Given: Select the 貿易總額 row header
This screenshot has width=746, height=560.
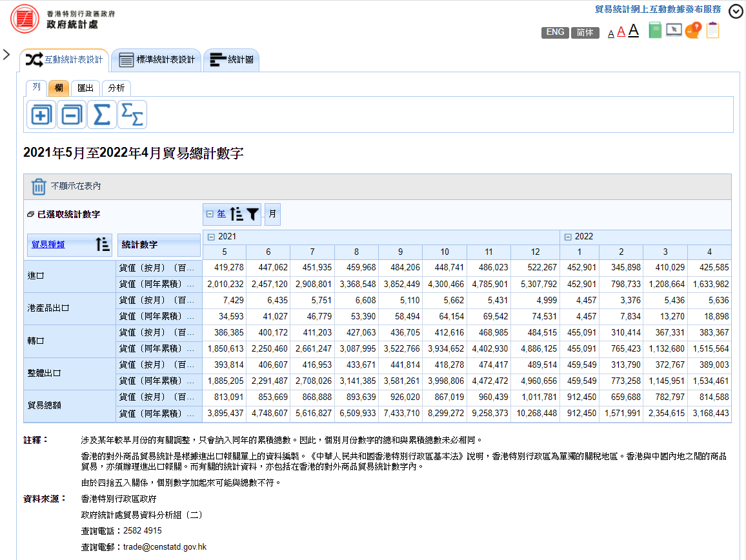Looking at the screenshot, I should click(x=70, y=405).
